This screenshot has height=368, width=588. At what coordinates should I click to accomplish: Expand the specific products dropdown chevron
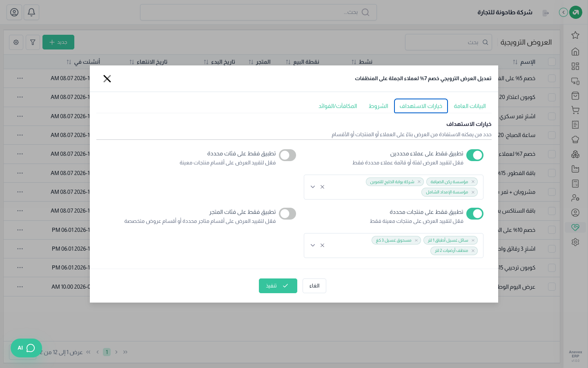[x=313, y=245]
